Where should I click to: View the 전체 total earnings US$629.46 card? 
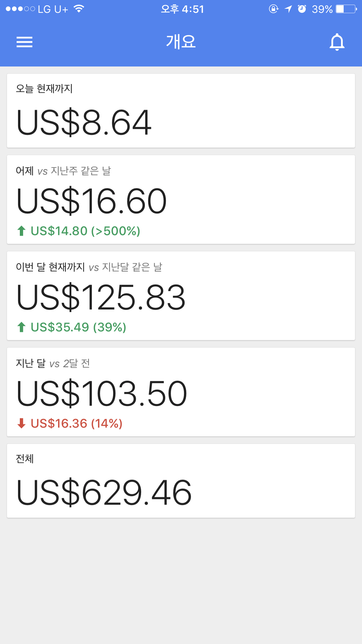click(181, 481)
